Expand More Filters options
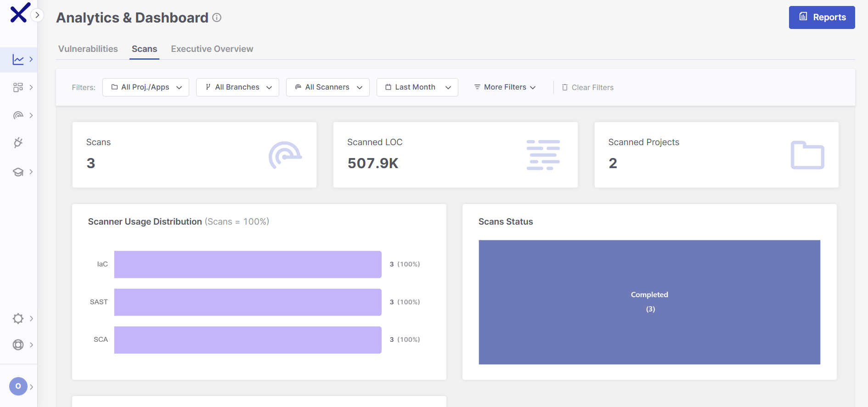 tap(505, 87)
